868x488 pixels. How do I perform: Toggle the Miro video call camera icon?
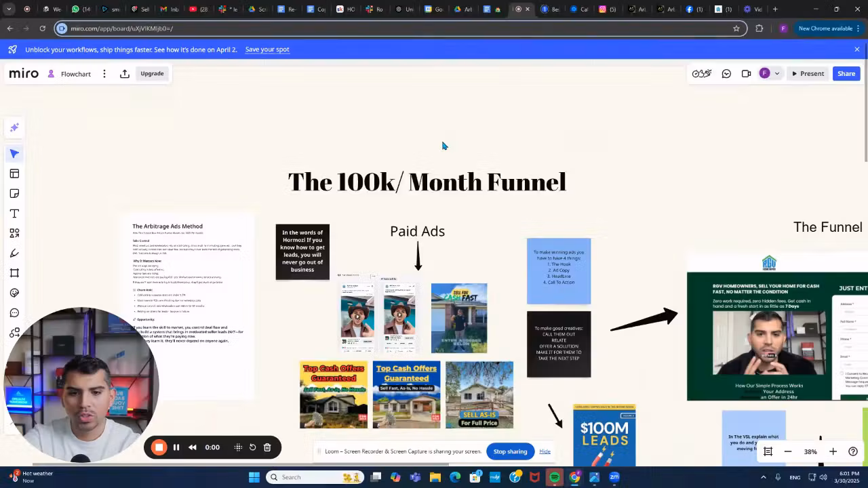click(x=746, y=74)
